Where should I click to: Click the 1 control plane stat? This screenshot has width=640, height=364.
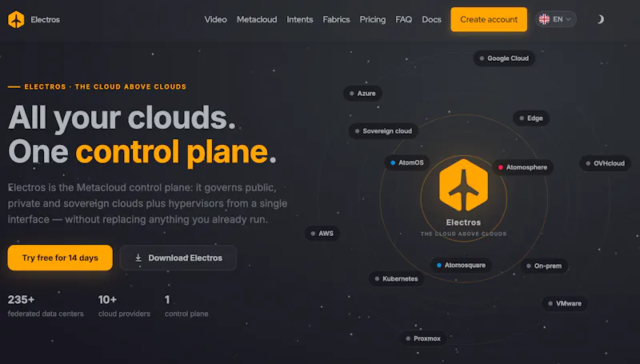(x=186, y=306)
